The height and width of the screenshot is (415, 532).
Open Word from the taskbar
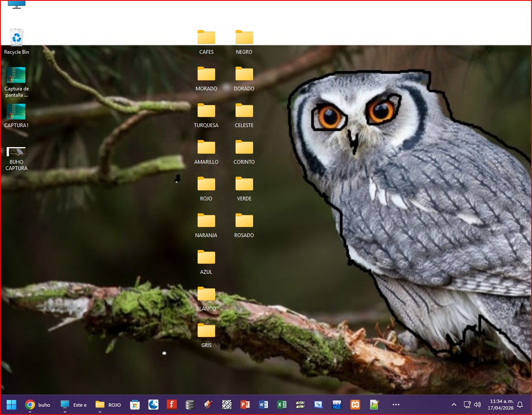tap(263, 405)
